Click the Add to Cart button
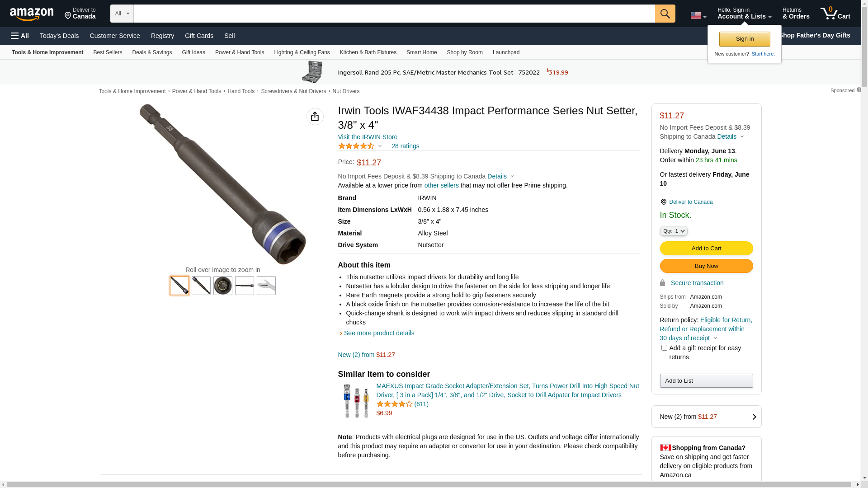The width and height of the screenshot is (868, 488). 706,248
